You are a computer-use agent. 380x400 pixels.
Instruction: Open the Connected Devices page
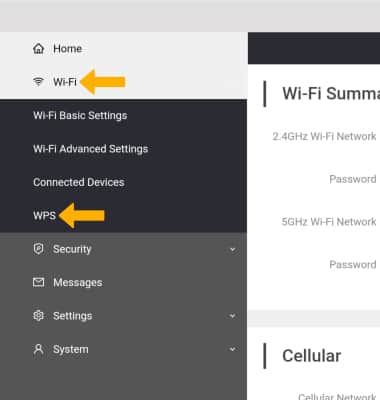(x=79, y=182)
